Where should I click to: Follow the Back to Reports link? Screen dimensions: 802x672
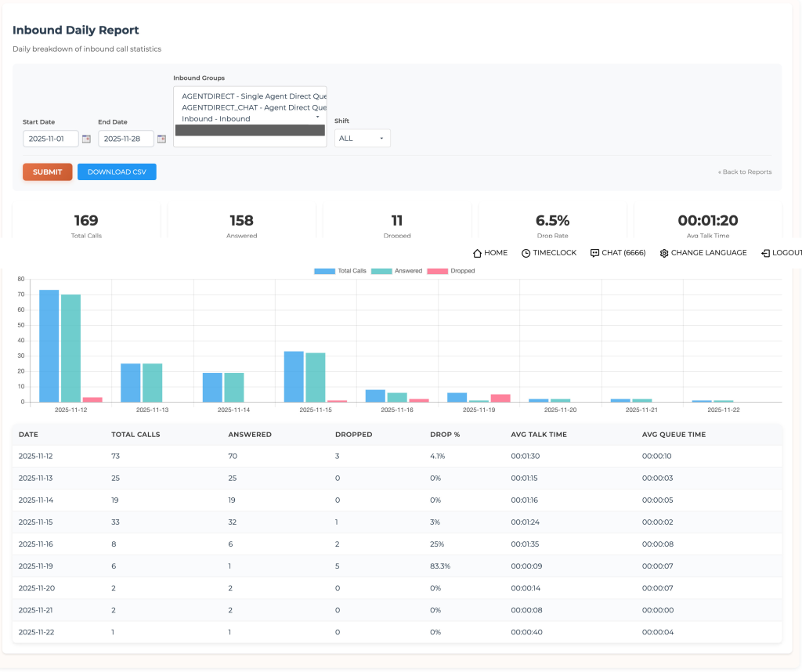pyautogui.click(x=744, y=172)
